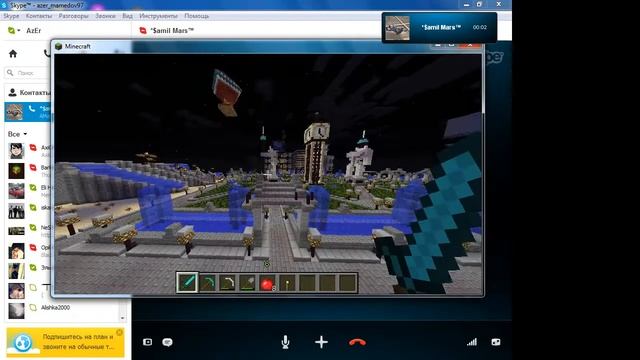This screenshot has height=360, width=640.
Task: Show contacts panel icon in call bar
Action: [147, 342]
